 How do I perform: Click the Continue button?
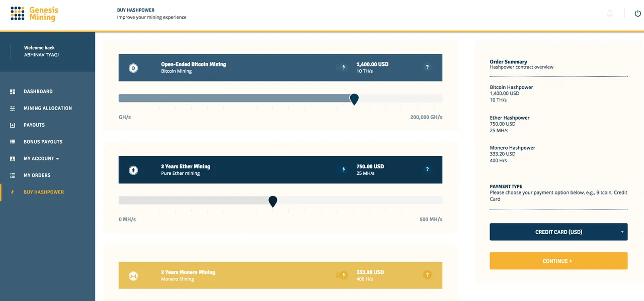click(x=558, y=261)
